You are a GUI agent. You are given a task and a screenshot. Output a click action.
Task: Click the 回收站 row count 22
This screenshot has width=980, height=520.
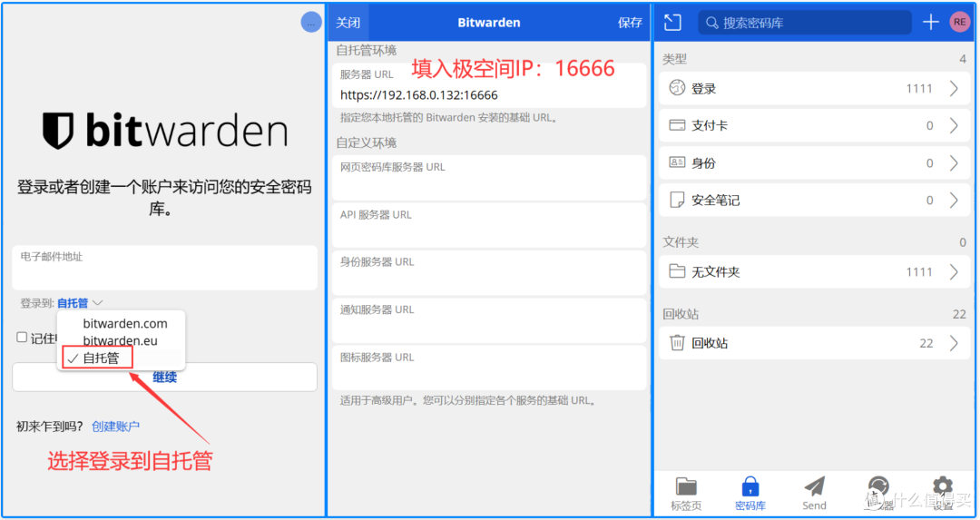coord(926,343)
